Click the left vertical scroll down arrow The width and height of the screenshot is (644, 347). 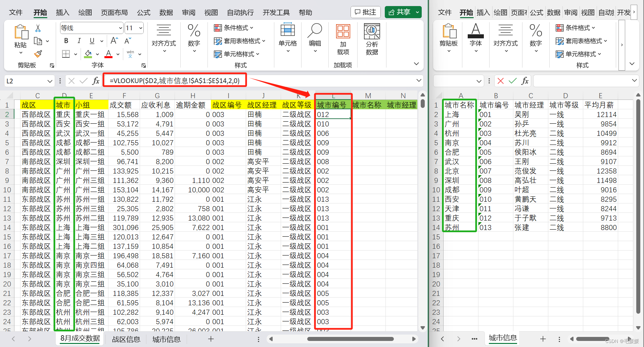[423, 327]
